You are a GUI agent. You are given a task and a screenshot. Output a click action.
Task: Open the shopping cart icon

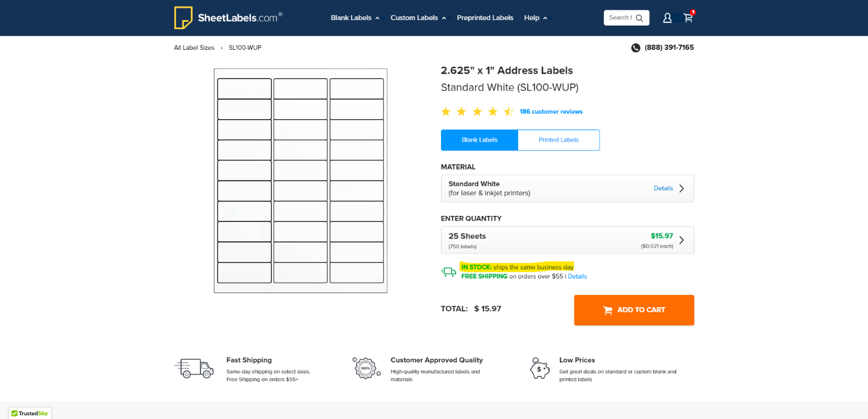pos(688,18)
